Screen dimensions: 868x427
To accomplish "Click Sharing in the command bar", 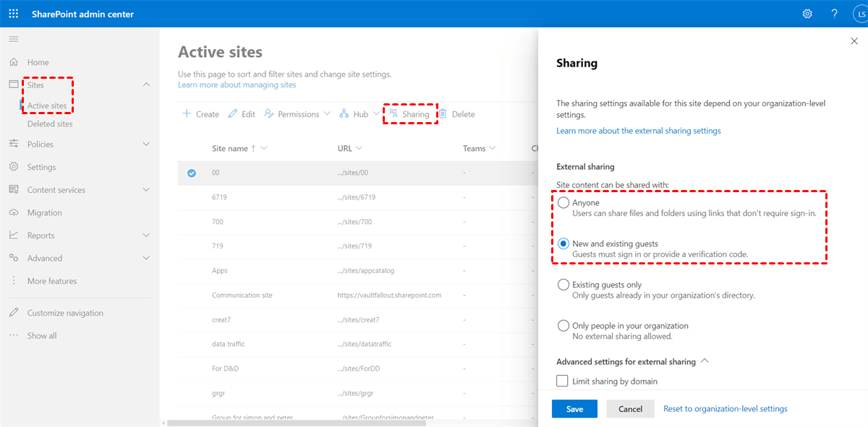I will pyautogui.click(x=409, y=114).
